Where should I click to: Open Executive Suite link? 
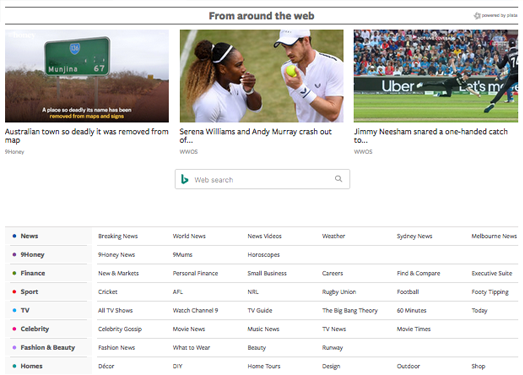pos(492,273)
